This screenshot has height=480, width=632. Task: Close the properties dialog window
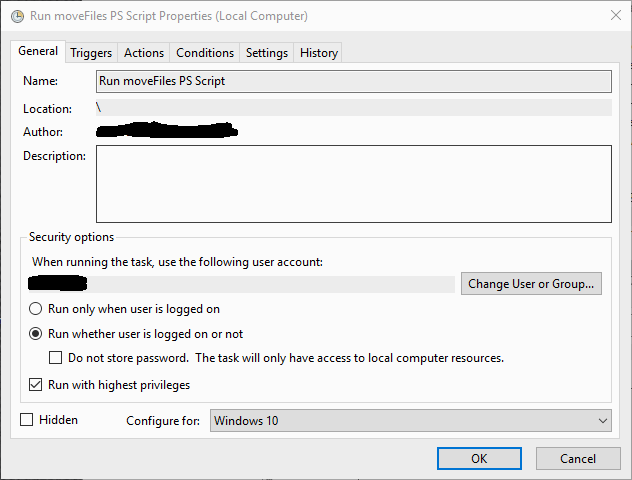click(612, 16)
